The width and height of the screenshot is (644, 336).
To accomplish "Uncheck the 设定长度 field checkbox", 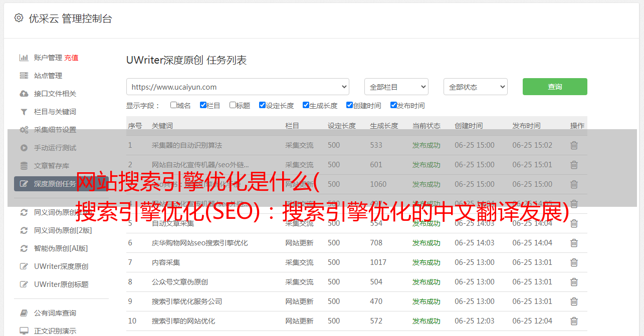I will [262, 105].
